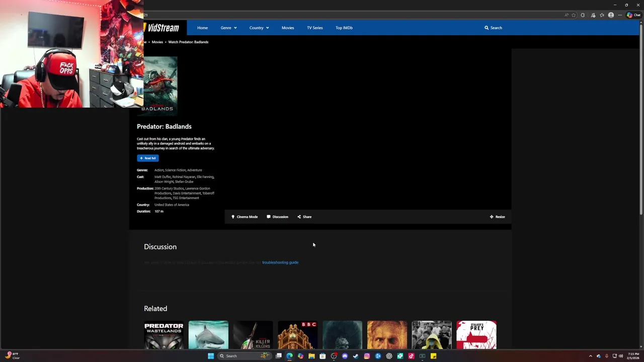The image size is (644, 362).
Task: Open the browser extensions icon
Action: click(583, 15)
